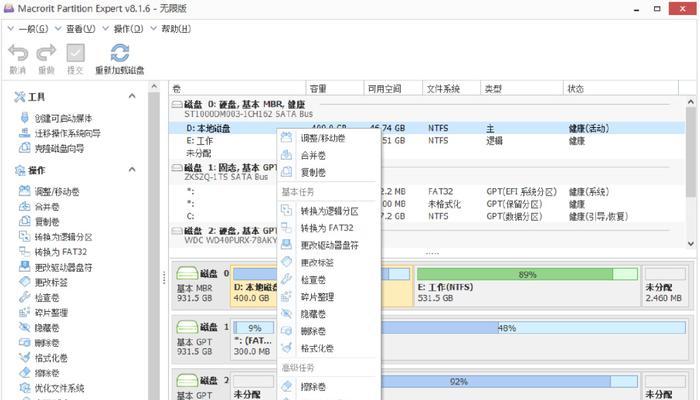700x400 pixels.
Task: Collapse the Tools section chevron
Action: click(132, 96)
